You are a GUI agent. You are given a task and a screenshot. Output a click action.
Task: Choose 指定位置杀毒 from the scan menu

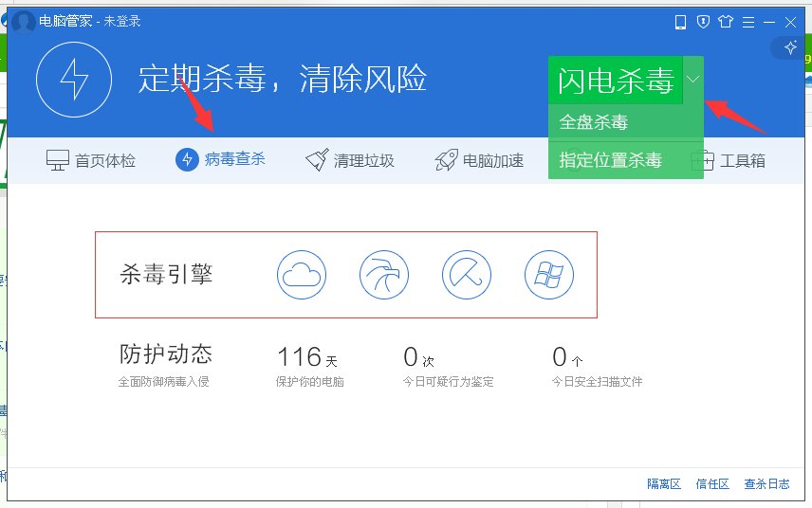pos(625,160)
